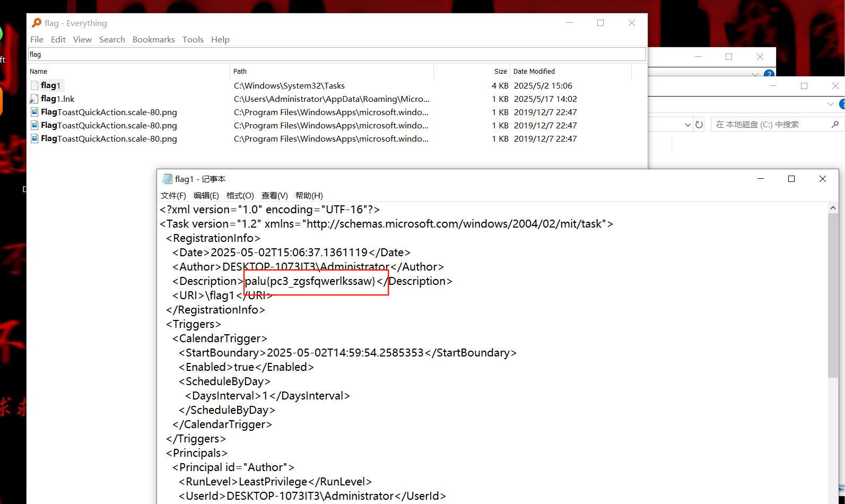Click the 4 KB size cell
The height and width of the screenshot is (504, 845).
(x=500, y=85)
